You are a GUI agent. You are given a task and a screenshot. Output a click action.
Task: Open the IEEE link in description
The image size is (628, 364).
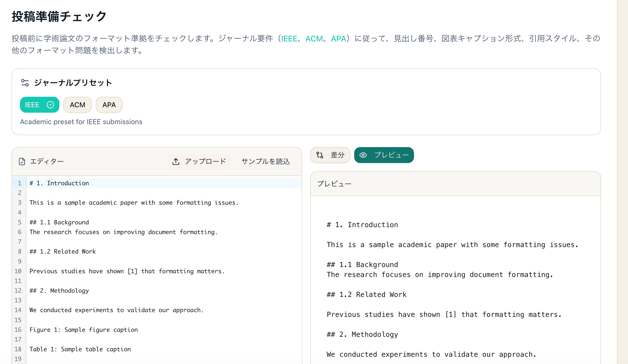[289, 39]
